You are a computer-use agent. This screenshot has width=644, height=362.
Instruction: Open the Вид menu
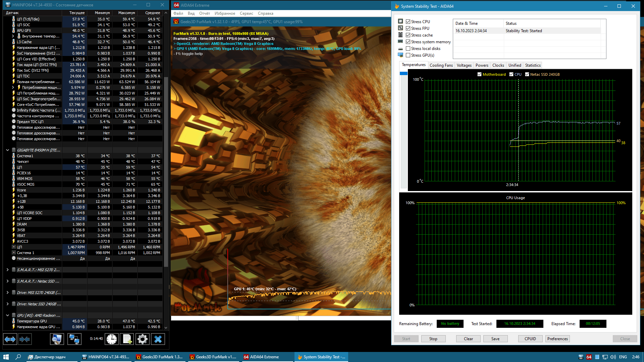(x=191, y=13)
